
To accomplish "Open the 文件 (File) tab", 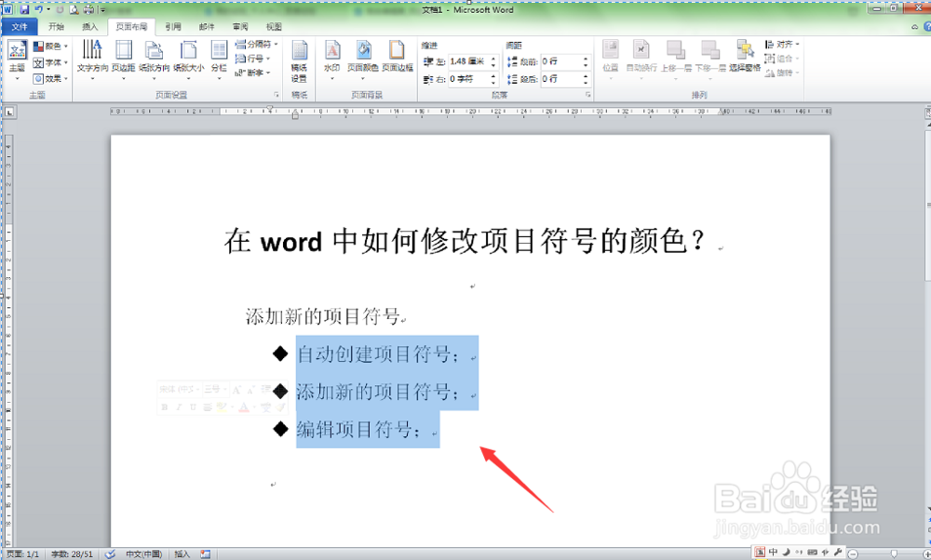I will [20, 27].
